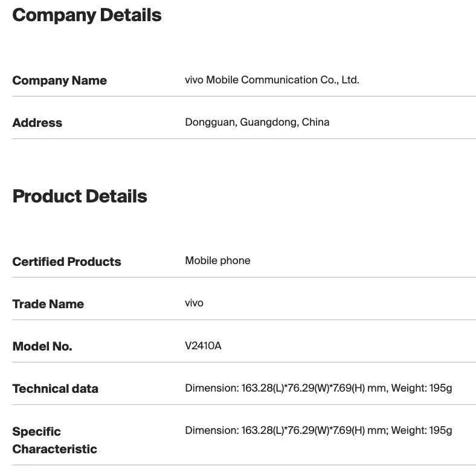This screenshot has width=476, height=475.
Task: Click the Company Details heading
Action: (x=86, y=15)
